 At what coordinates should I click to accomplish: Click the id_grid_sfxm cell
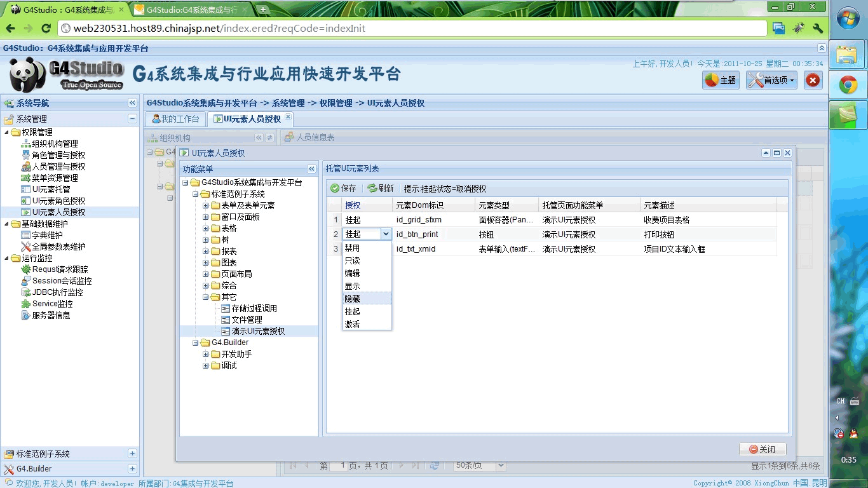[x=434, y=220]
